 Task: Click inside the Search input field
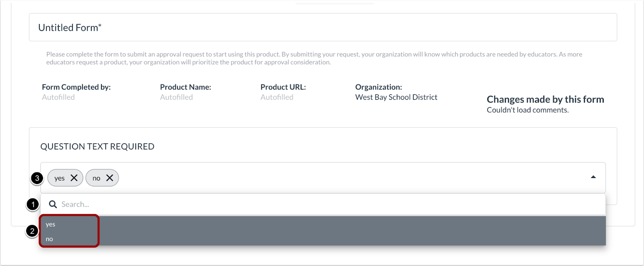[161, 204]
